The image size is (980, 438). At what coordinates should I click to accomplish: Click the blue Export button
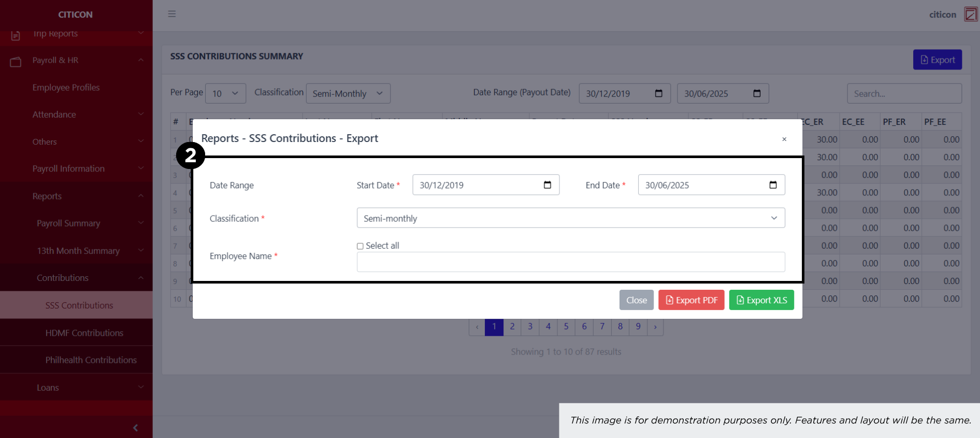[x=938, y=60]
